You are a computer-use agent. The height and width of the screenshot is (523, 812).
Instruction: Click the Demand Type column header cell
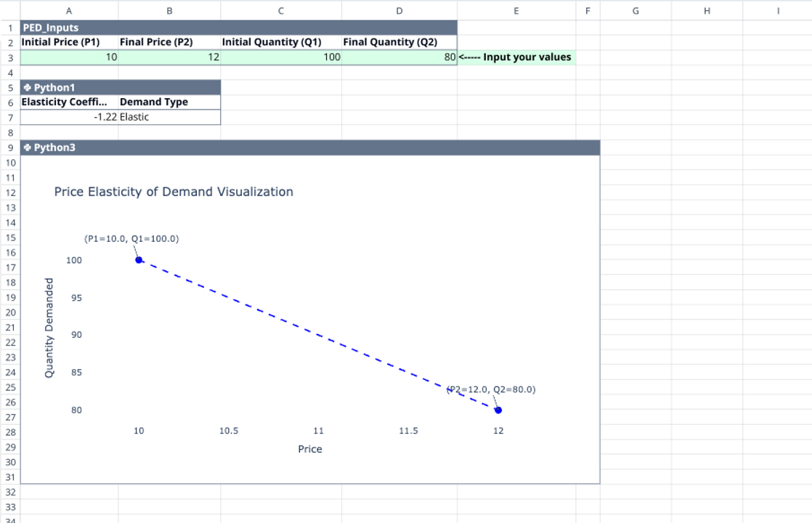point(169,102)
